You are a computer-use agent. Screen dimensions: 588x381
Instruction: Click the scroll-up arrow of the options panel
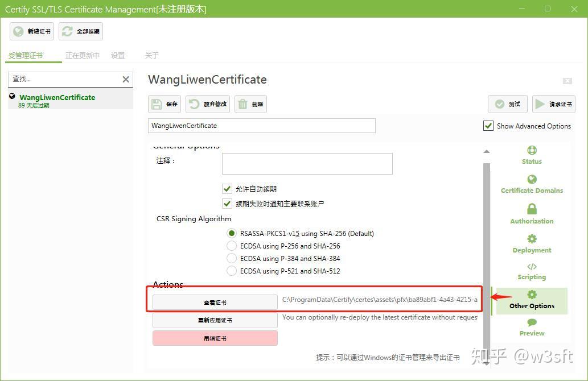coord(486,151)
